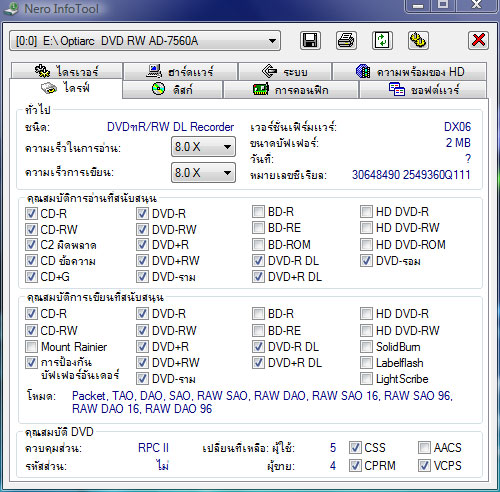Switch to the ระบบ (System) tab

click(285, 71)
